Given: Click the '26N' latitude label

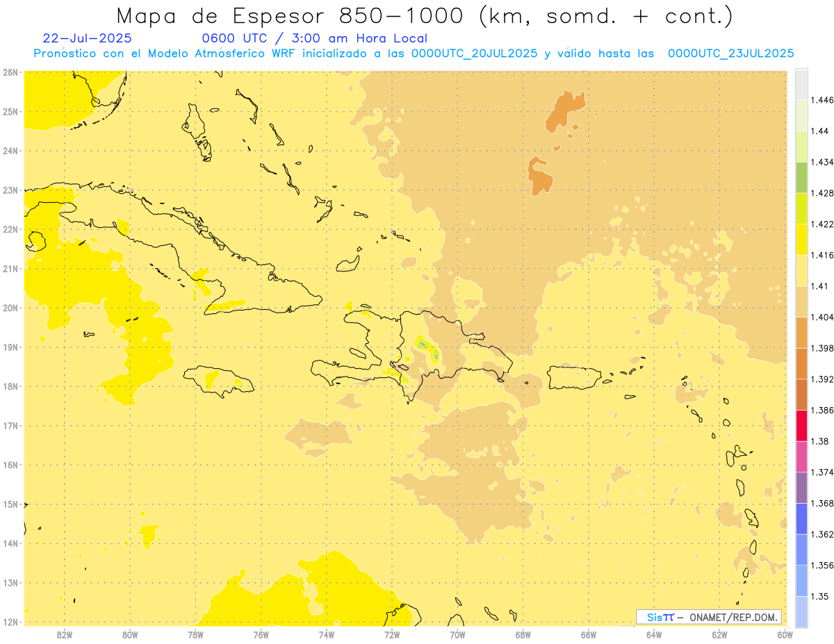Looking at the screenshot, I should click(10, 72).
